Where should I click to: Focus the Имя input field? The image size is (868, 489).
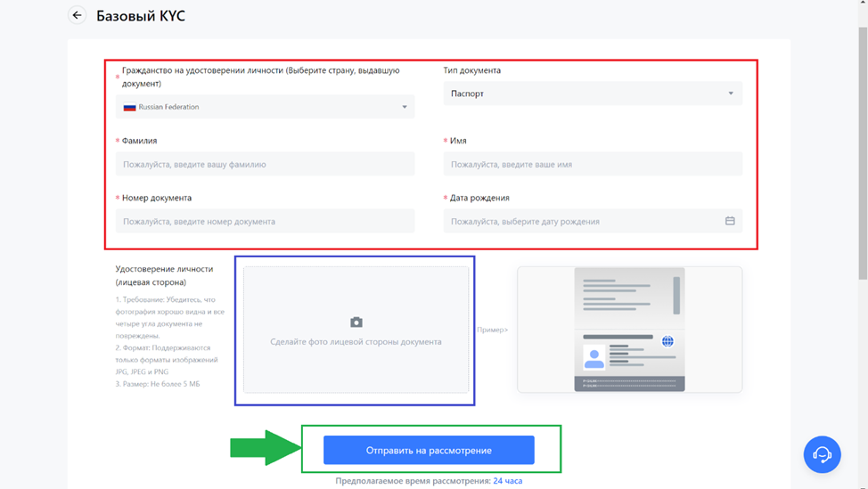pos(593,164)
